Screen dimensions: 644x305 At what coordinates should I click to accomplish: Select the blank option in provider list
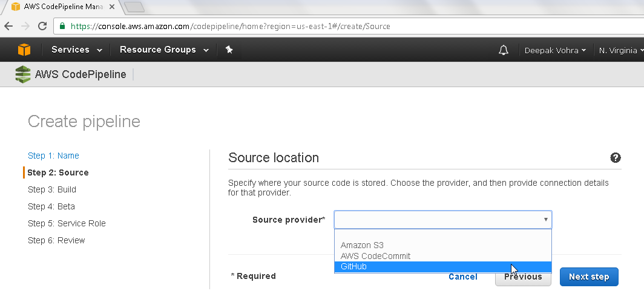coord(443,235)
